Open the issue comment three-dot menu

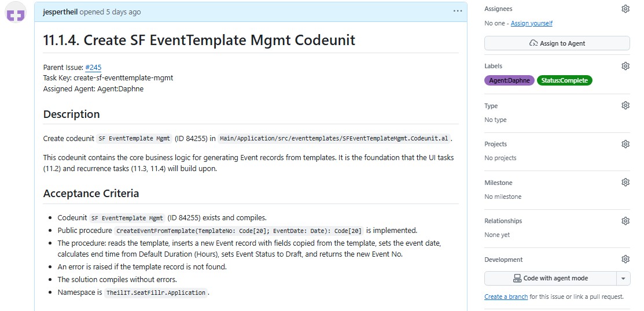coord(458,11)
